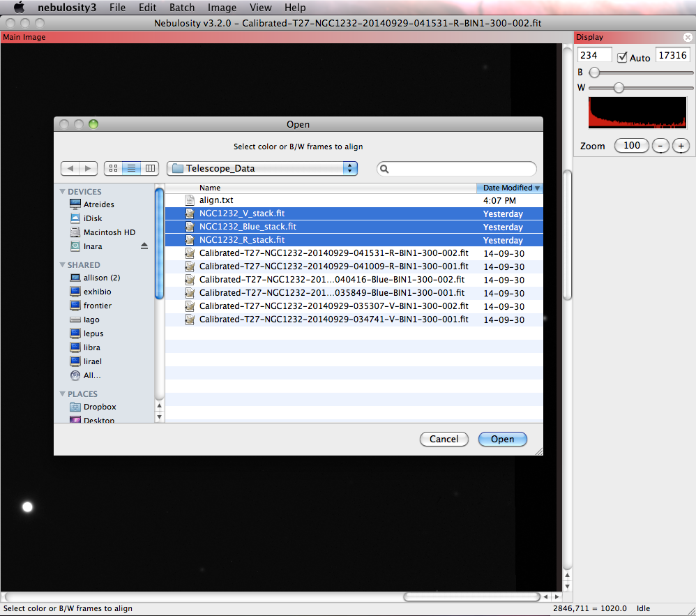Image resolution: width=696 pixels, height=616 pixels.
Task: Click the Zoom 100 value button
Action: coord(632,146)
